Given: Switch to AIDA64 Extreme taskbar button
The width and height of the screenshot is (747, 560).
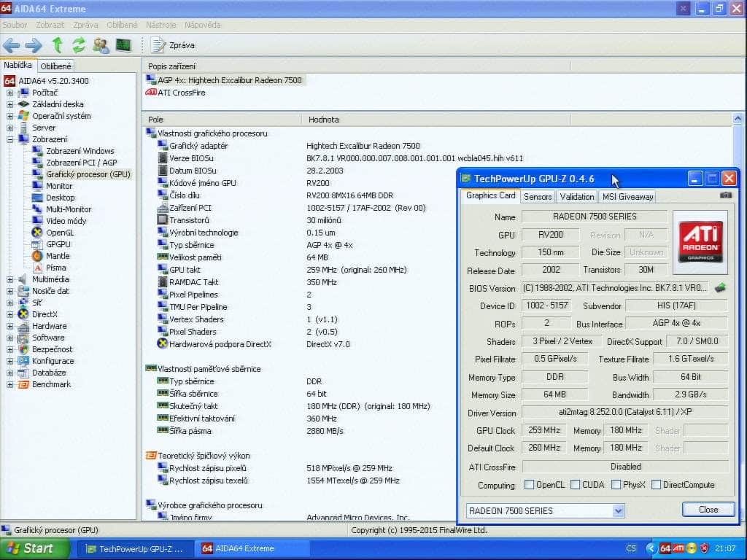Looking at the screenshot, I should coord(252,548).
